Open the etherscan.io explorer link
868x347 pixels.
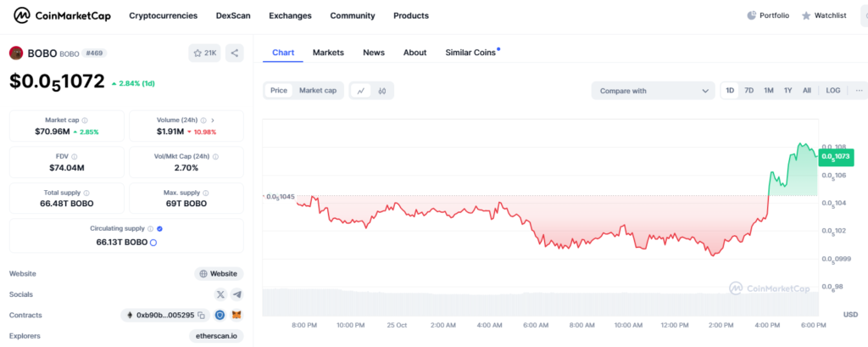[x=216, y=336]
